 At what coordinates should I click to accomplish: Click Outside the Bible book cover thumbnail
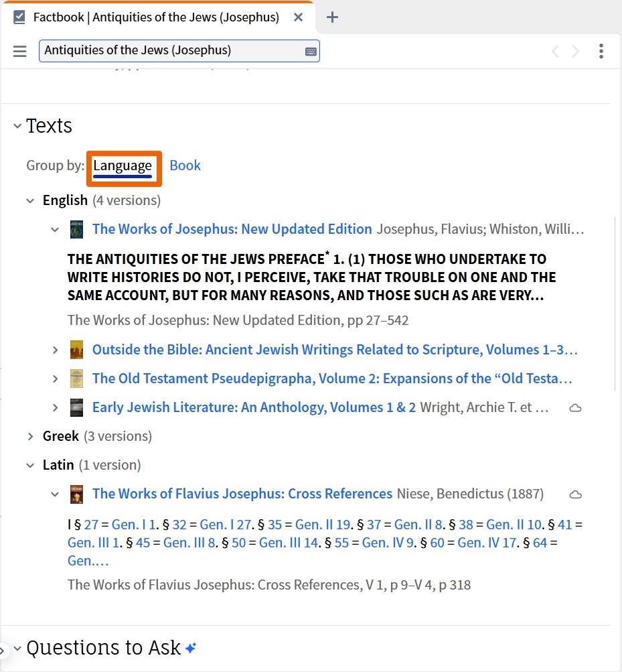pyautogui.click(x=77, y=350)
